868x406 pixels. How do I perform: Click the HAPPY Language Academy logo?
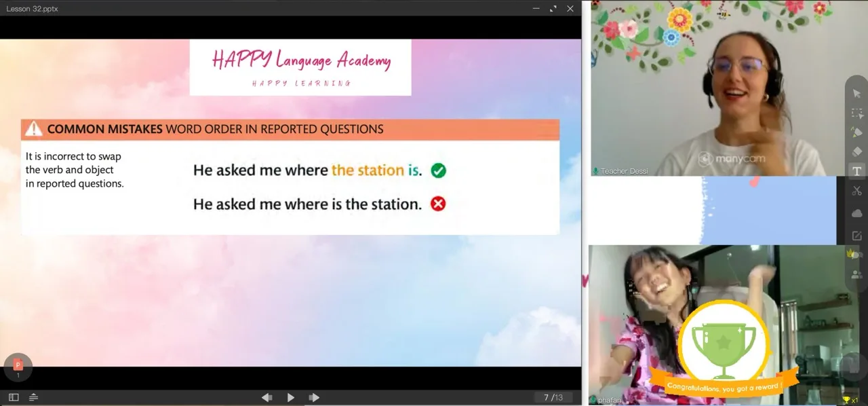(x=300, y=67)
